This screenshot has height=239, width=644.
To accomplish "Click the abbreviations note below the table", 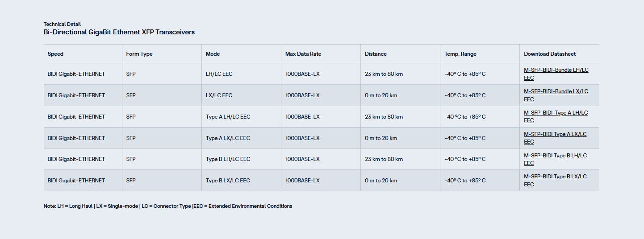I will point(168,206).
